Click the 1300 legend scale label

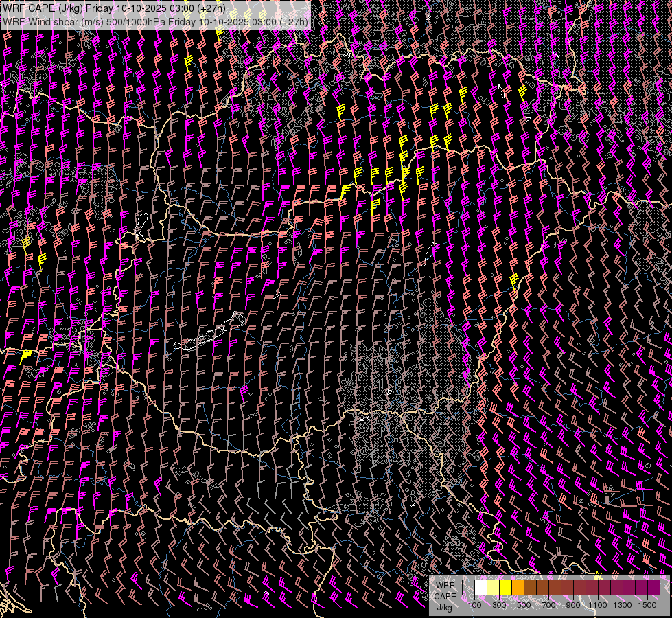click(x=623, y=605)
